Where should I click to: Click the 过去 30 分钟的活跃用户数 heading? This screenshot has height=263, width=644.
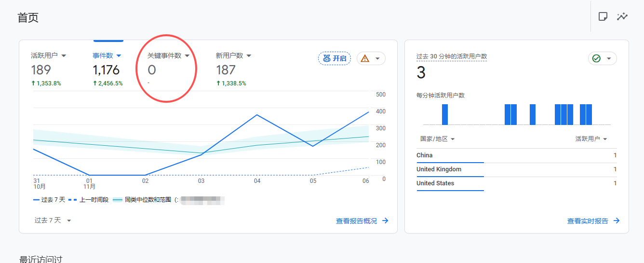click(452, 56)
